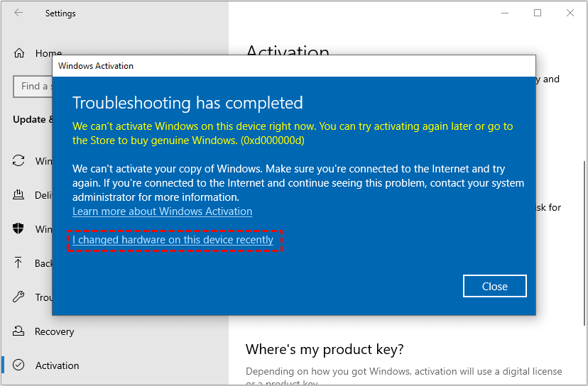
Task: Click the Windows Security shield icon
Action: 19,229
